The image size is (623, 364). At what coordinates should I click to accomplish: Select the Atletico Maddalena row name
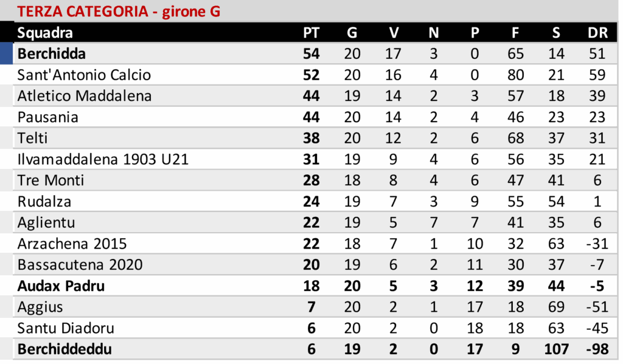click(85, 96)
